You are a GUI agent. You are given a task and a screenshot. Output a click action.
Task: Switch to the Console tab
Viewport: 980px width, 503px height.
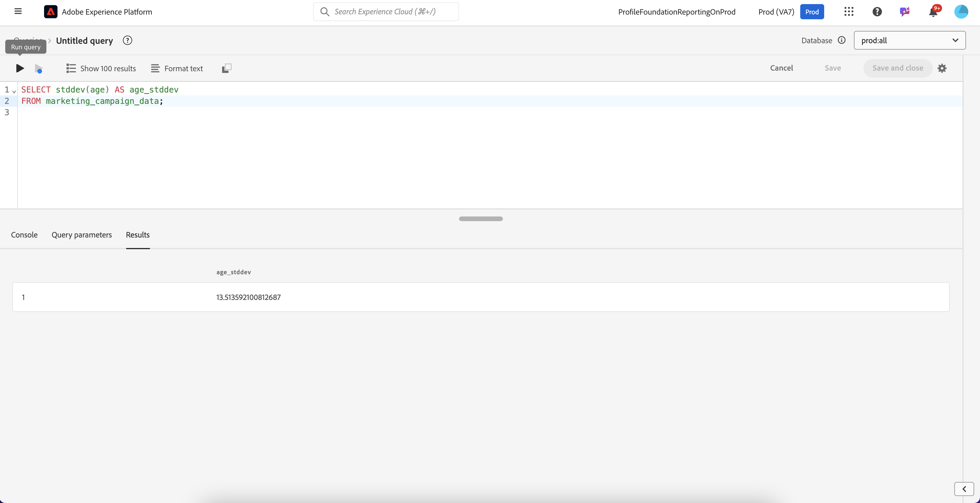click(24, 235)
